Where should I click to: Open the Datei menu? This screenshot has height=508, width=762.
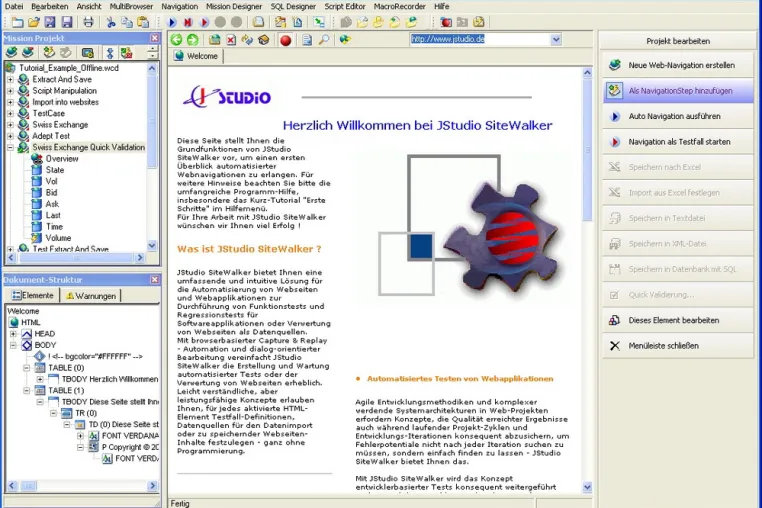(x=14, y=6)
